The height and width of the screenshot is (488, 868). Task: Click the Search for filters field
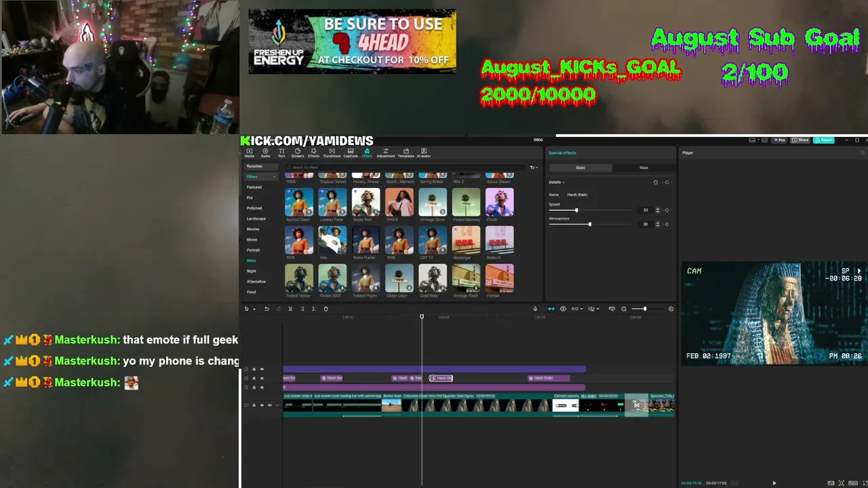tap(406, 167)
